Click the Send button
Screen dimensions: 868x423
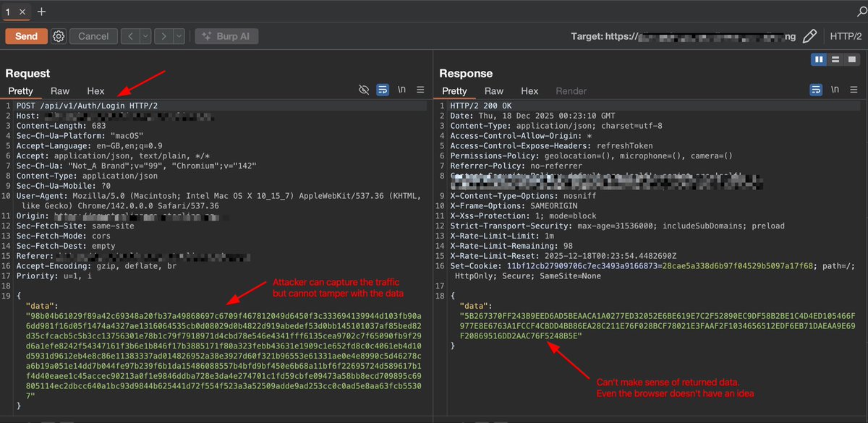coord(26,36)
